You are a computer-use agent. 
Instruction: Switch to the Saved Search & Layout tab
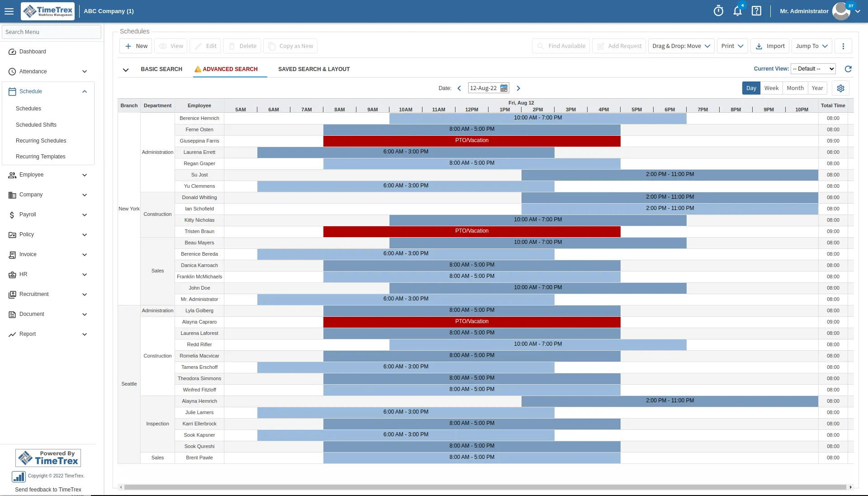314,69
